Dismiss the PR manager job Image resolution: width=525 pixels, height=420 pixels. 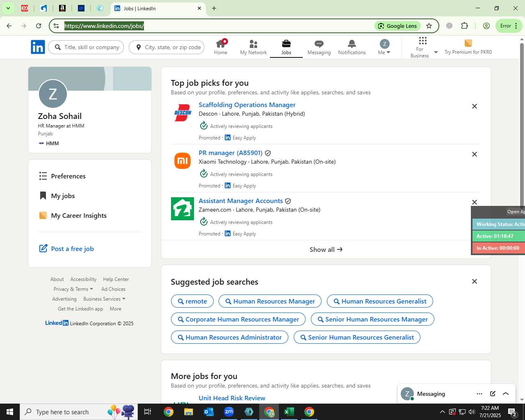click(x=475, y=154)
